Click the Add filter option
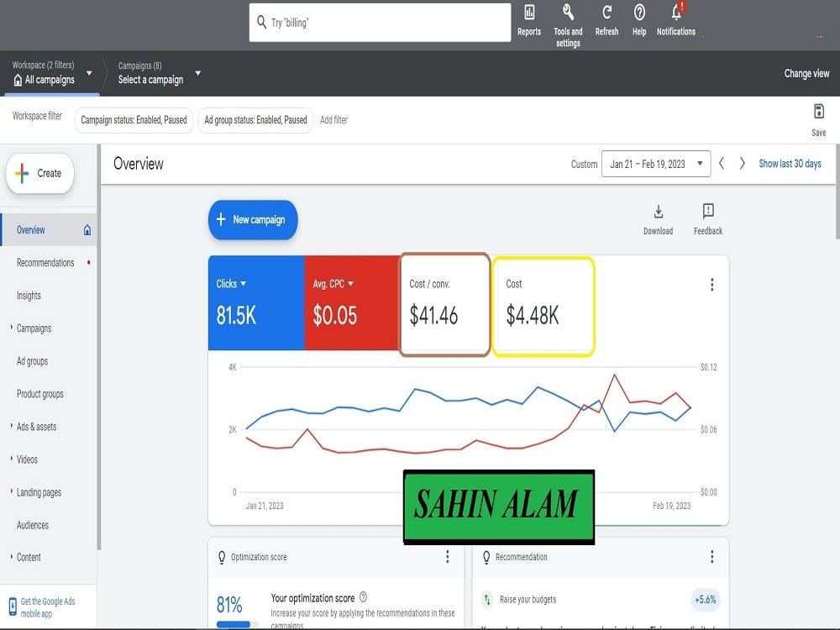 333,120
